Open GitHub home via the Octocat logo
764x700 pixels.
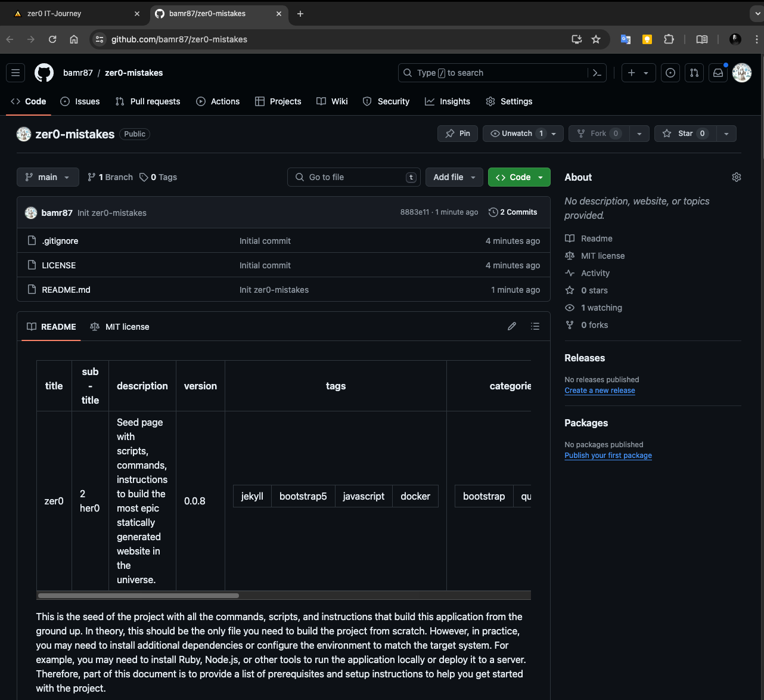click(44, 73)
